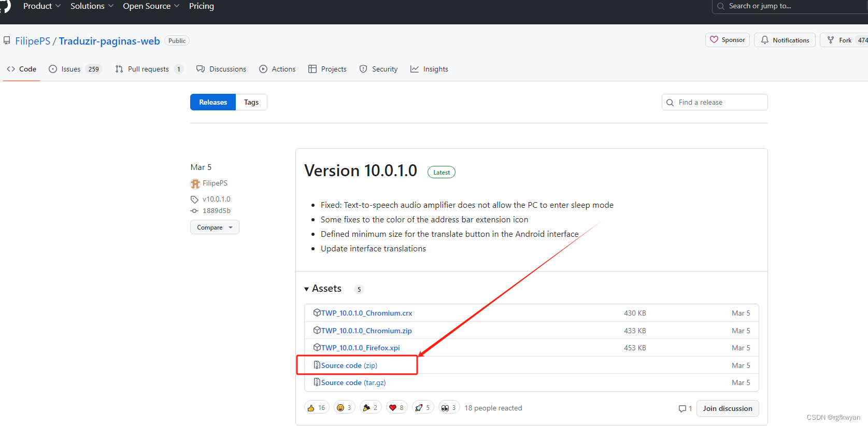Click the file-zip icon beside Source code (zip)
Screen dimensions: 868x426
[317, 365]
